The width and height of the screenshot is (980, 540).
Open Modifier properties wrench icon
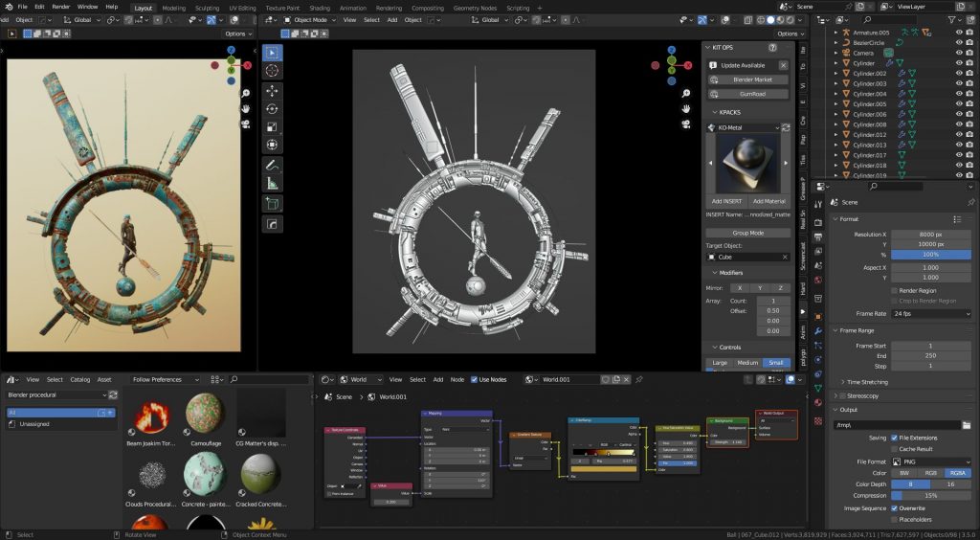coord(818,330)
